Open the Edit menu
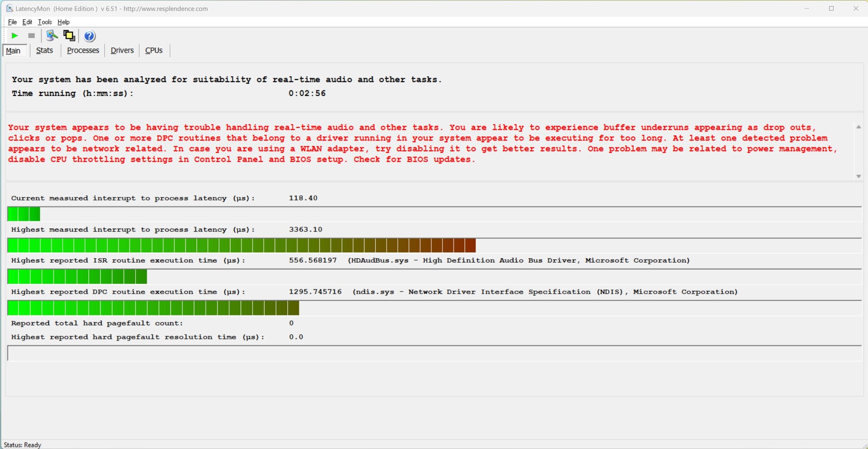The height and width of the screenshot is (449, 868). click(27, 22)
